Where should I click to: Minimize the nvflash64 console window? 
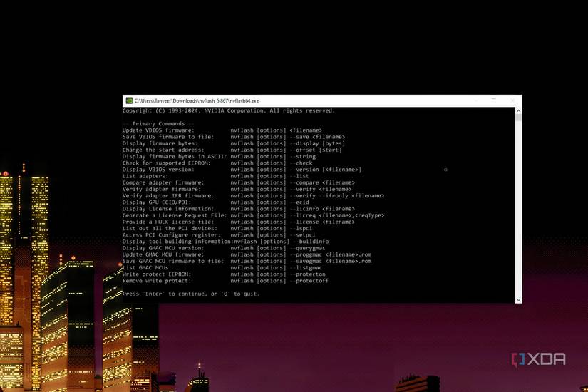pyautogui.click(x=476, y=100)
